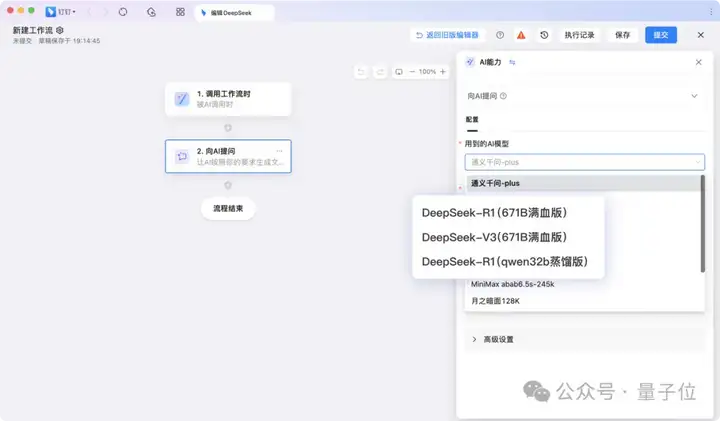Expand the 向AI提问 action dropdown chevron
Image resolution: width=720 pixels, height=421 pixels.
click(694, 96)
